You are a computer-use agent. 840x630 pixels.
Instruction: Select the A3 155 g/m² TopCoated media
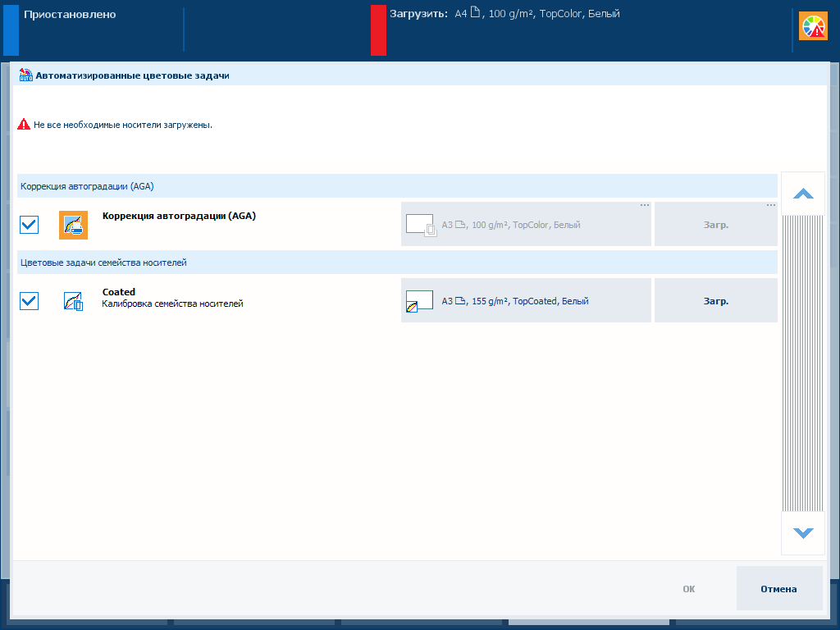pos(526,300)
